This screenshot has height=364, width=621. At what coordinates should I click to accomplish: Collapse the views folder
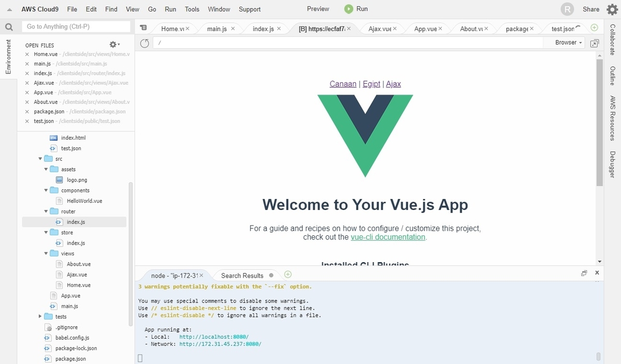46,253
